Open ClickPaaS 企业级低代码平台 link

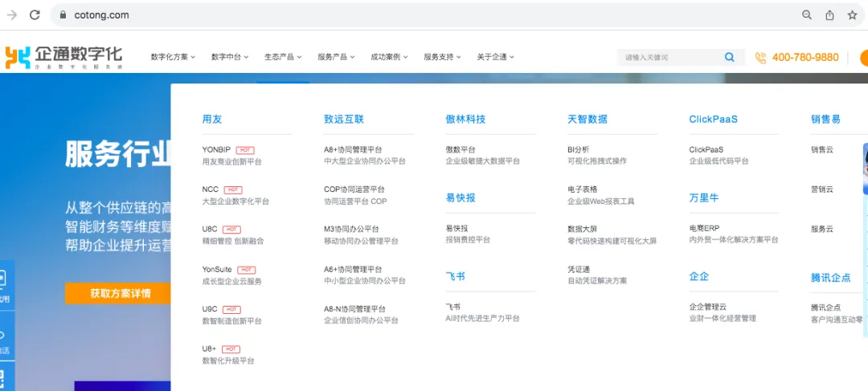[x=719, y=156]
